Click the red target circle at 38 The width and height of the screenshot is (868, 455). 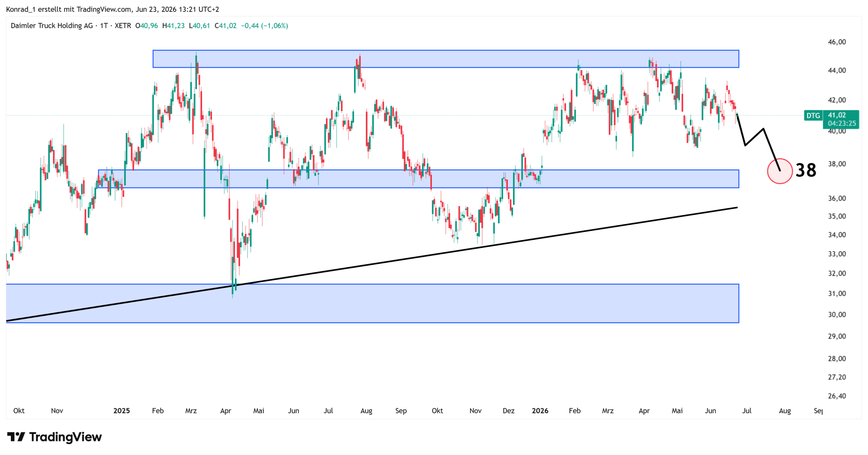780,171
